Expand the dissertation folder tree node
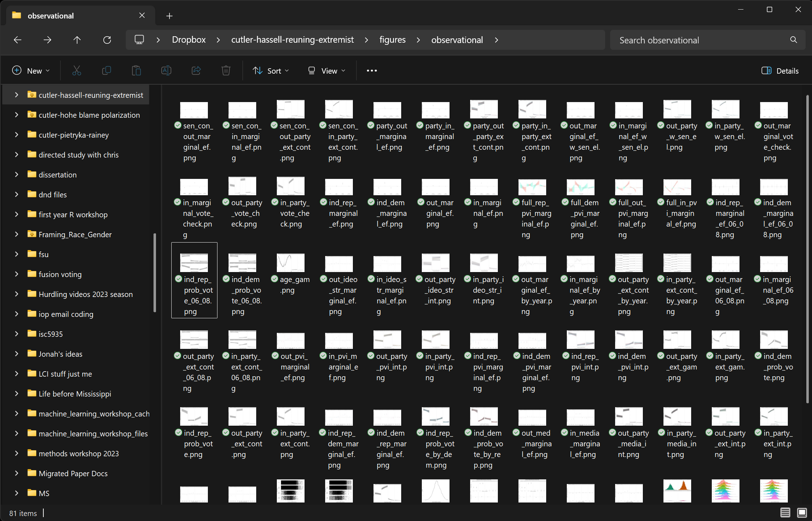Screen dimensions: 812x521 click(x=16, y=175)
